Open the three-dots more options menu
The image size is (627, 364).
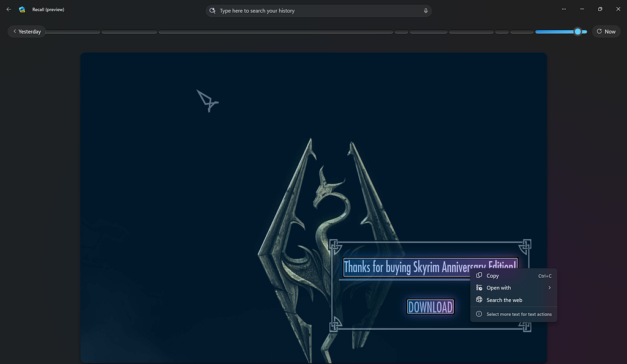(564, 9)
